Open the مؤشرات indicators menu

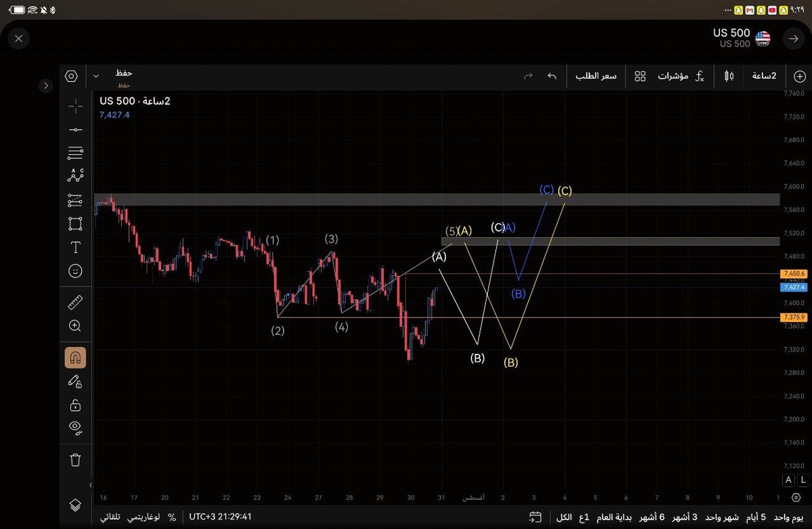click(681, 76)
